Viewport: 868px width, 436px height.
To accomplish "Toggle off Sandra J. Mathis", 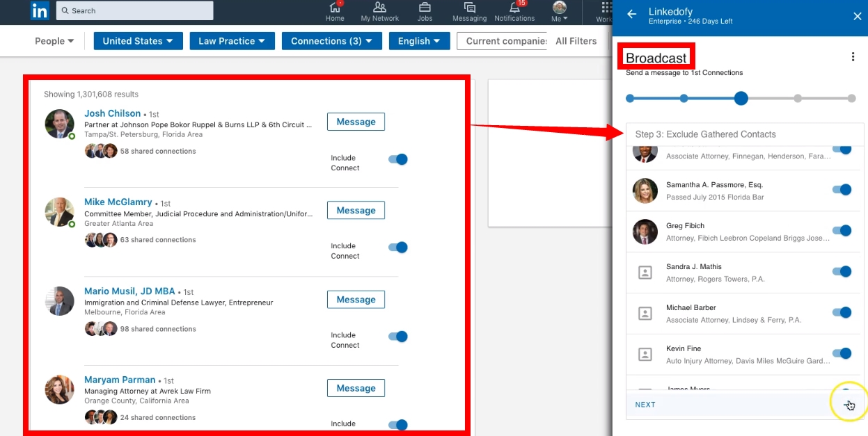I will [842, 271].
